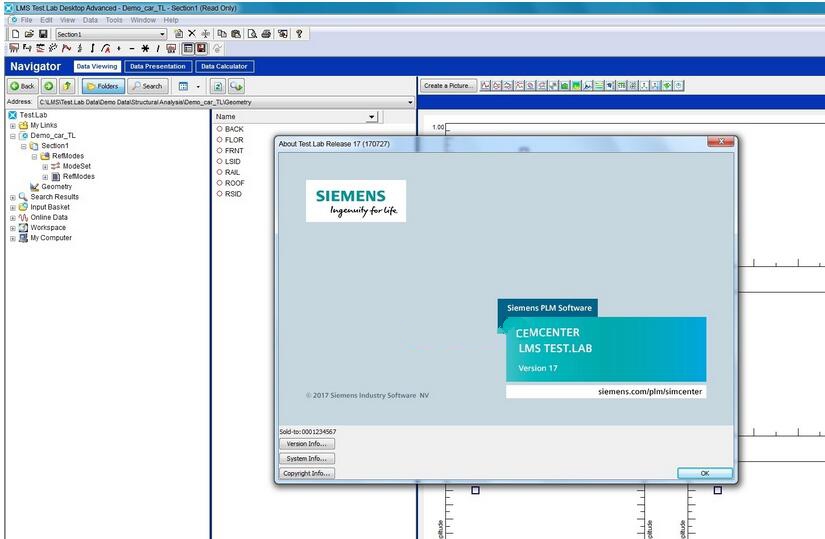The height and width of the screenshot is (539, 825).
Task: Click the System Info... button
Action: click(x=307, y=458)
